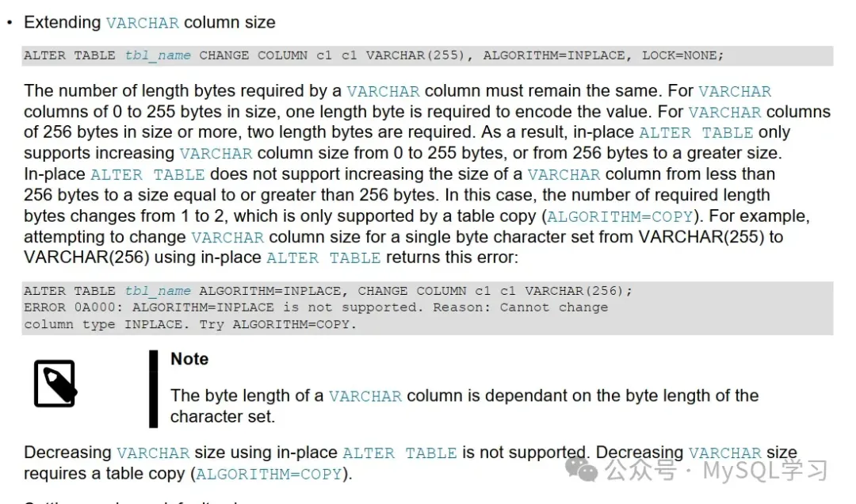Open ALTER TABLE link before "returns this error"
Screen dimensions: 856x504
[323, 258]
